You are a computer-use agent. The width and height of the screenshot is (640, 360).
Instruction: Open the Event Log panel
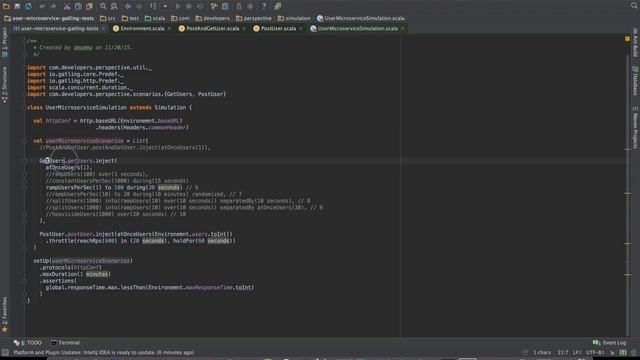pos(609,343)
